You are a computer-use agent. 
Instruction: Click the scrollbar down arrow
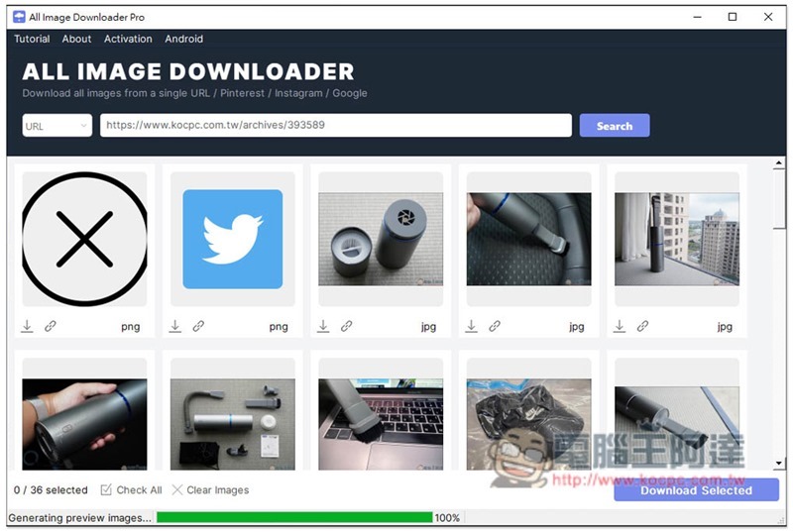tap(779, 463)
